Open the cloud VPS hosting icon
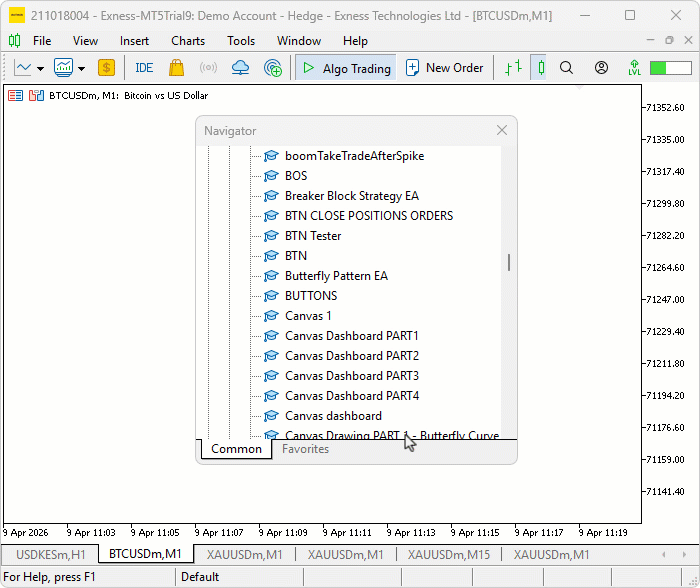Image resolution: width=700 pixels, height=588 pixels. pyautogui.click(x=240, y=68)
